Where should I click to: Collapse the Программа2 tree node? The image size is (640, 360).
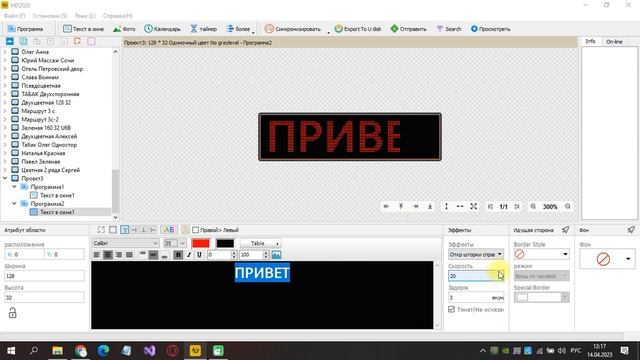coord(14,204)
